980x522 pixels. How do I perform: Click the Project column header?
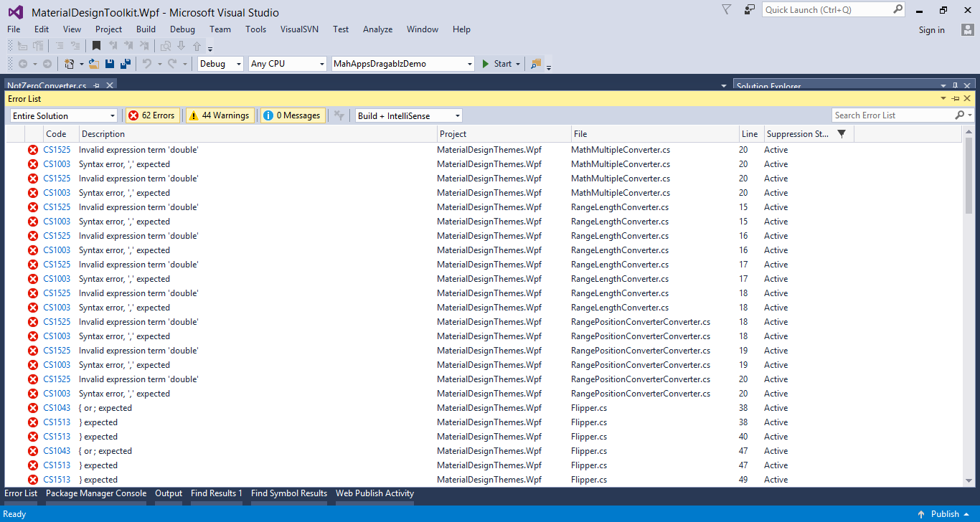pyautogui.click(x=504, y=134)
